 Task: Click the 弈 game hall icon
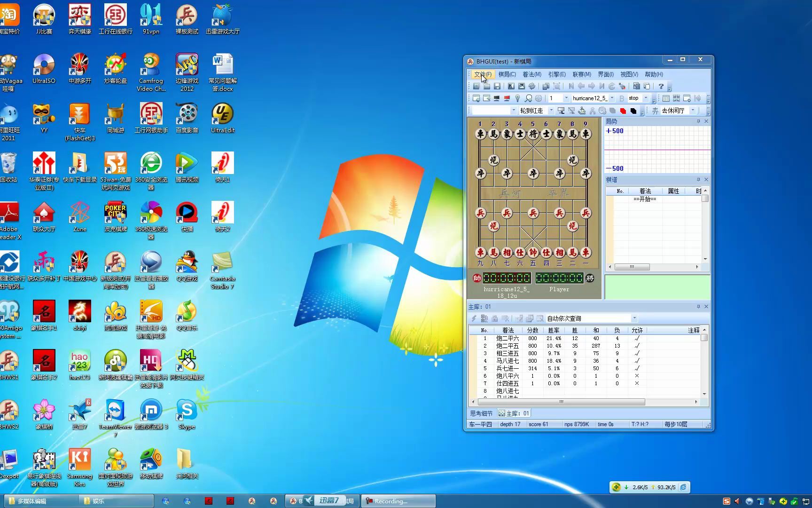656,111
